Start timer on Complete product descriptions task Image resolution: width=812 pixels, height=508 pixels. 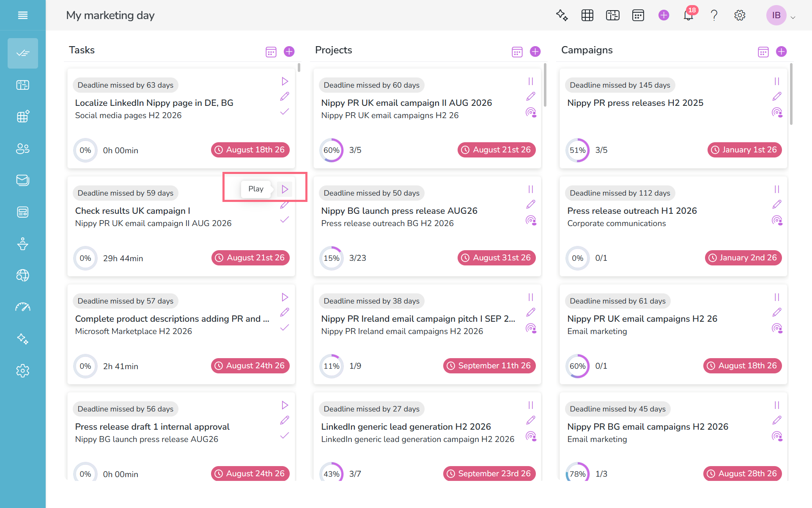pyautogui.click(x=285, y=297)
